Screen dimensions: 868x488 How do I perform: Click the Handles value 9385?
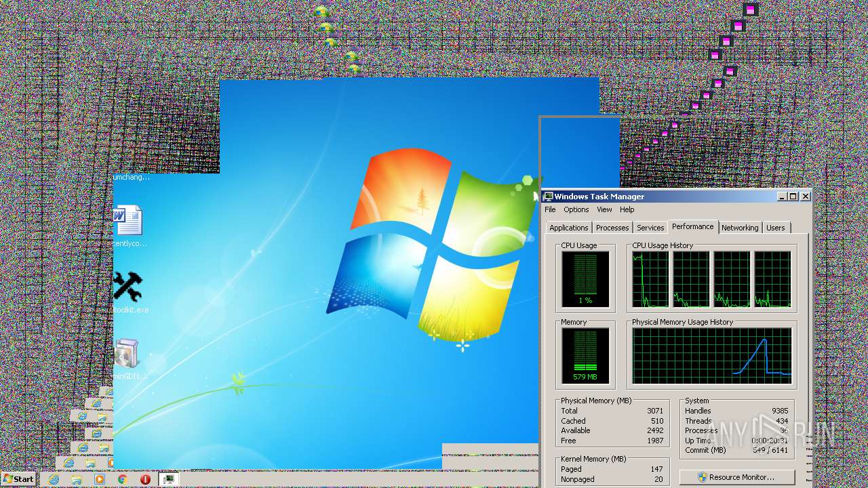780,411
